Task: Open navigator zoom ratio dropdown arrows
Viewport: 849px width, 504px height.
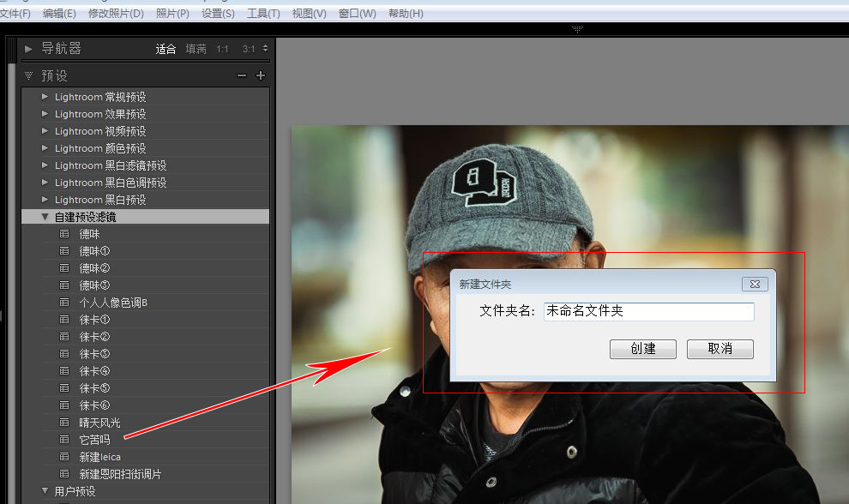Action: 265,49
